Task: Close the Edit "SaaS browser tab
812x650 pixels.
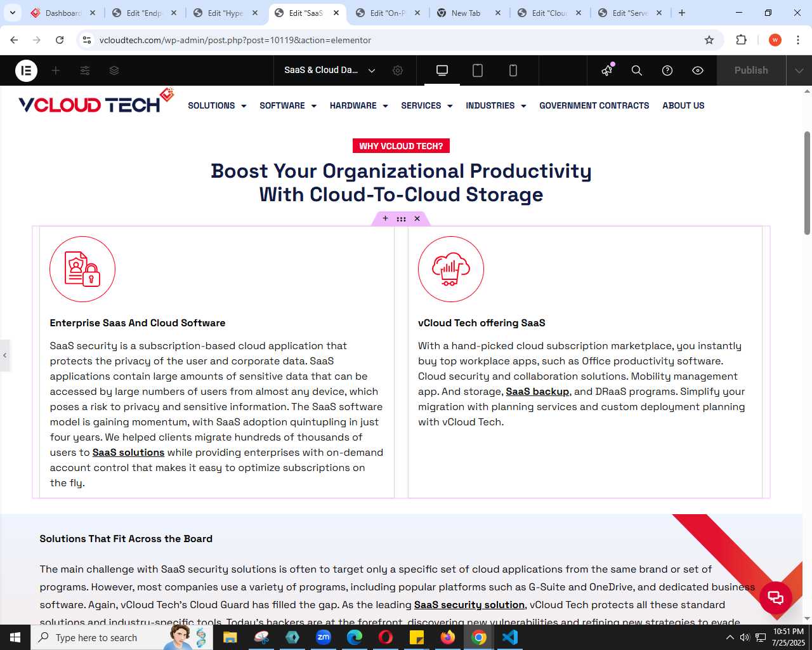Action: 336,13
